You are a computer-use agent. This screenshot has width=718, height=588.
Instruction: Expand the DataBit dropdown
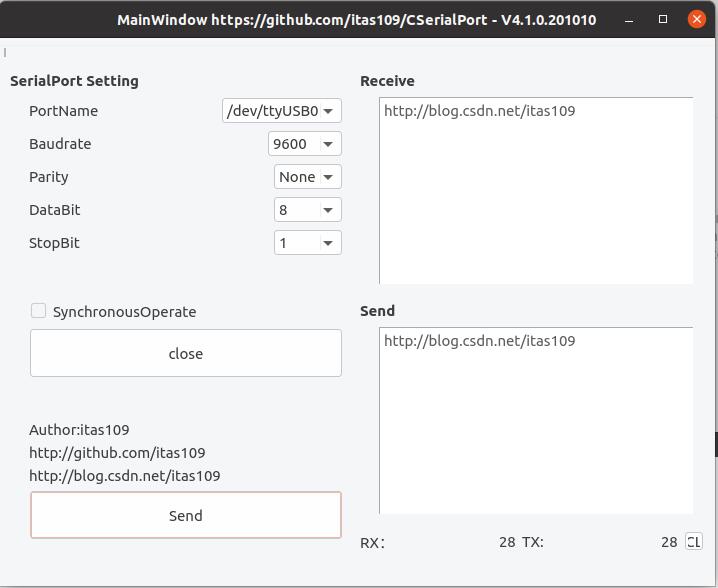308,210
